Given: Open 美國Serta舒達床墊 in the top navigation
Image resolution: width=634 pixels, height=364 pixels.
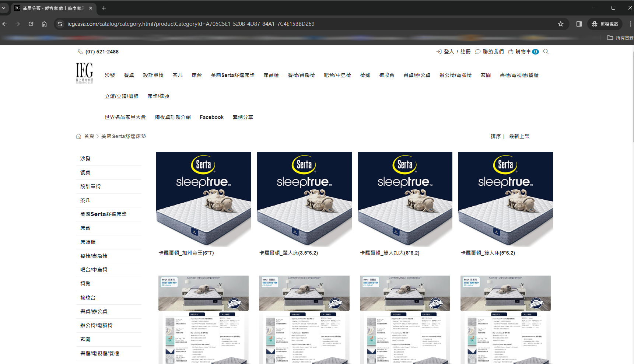Looking at the screenshot, I should [232, 75].
